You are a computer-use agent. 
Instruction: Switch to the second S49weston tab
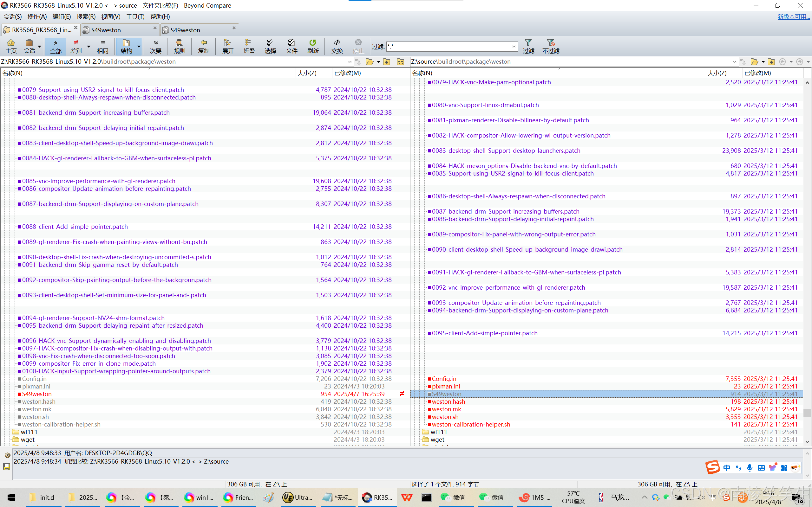point(185,30)
